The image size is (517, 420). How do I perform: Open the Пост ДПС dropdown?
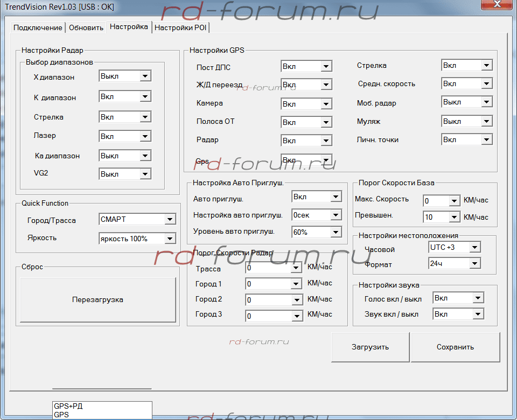tap(326, 67)
